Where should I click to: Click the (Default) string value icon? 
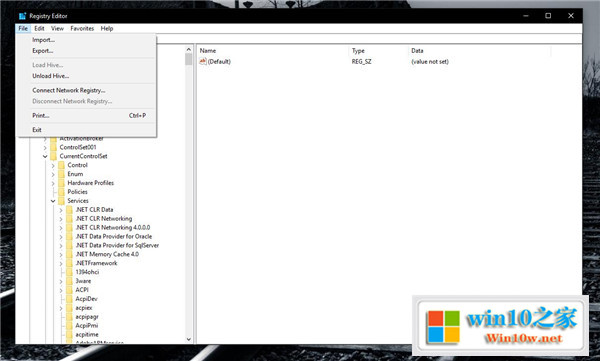point(203,61)
